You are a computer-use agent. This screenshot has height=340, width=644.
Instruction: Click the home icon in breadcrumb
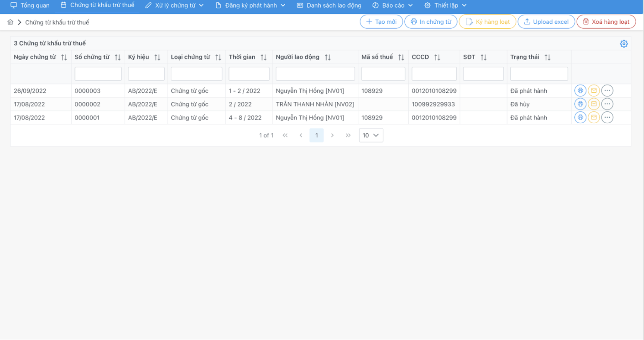pos(10,22)
